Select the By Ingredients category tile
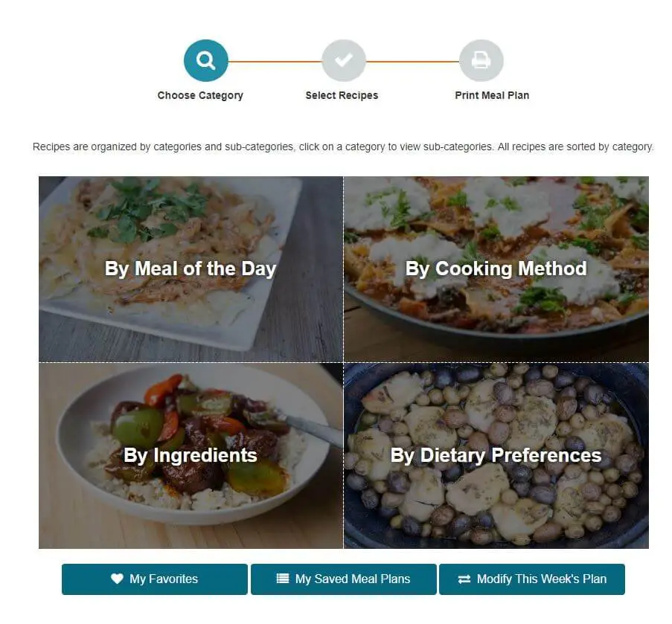 191,456
